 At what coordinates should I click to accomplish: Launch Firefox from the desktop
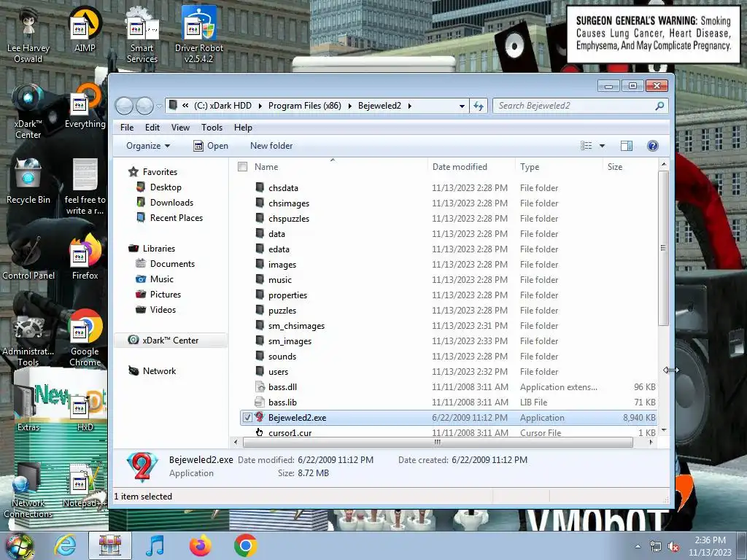[x=85, y=257]
